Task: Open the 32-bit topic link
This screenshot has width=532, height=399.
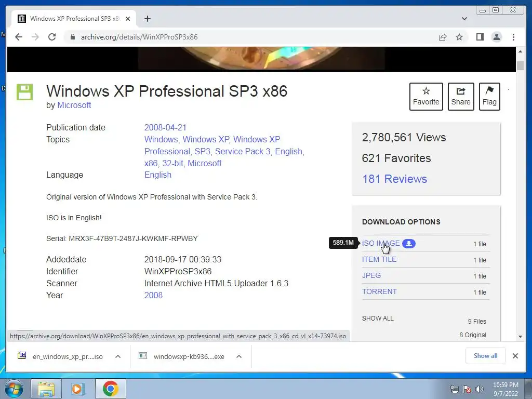Action: click(172, 163)
